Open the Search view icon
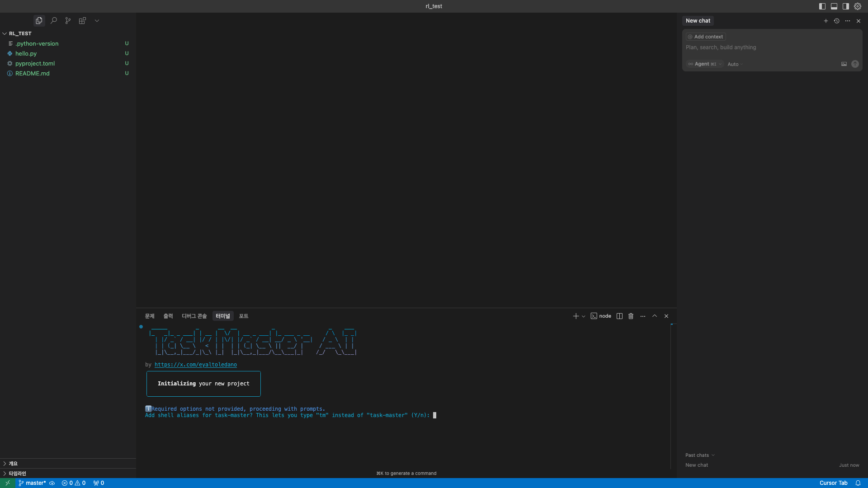 point(53,21)
